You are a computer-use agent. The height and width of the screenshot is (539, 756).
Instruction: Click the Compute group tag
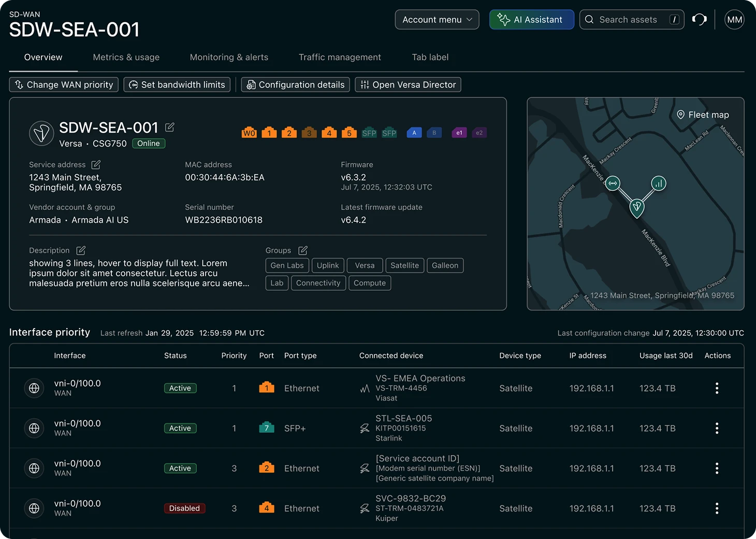click(x=370, y=283)
